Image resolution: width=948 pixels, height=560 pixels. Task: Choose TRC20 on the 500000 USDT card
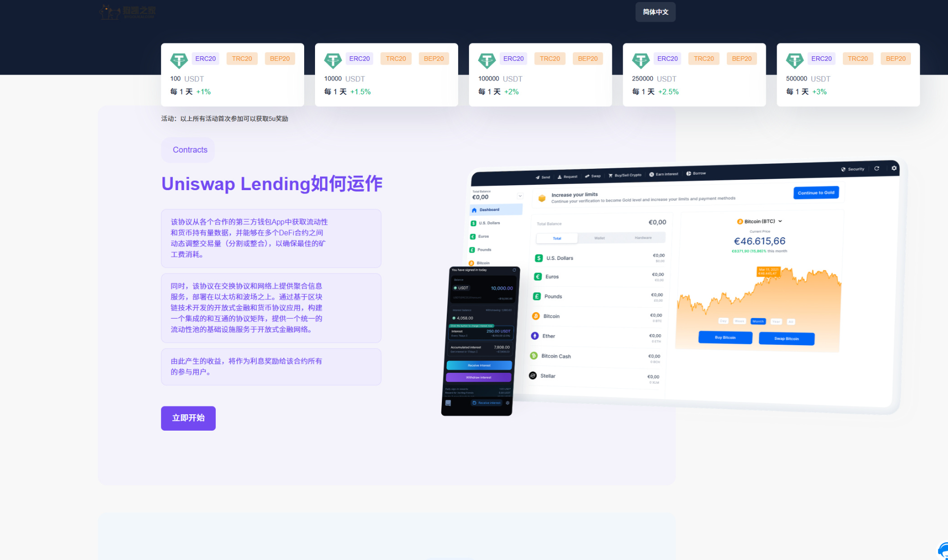coord(858,58)
